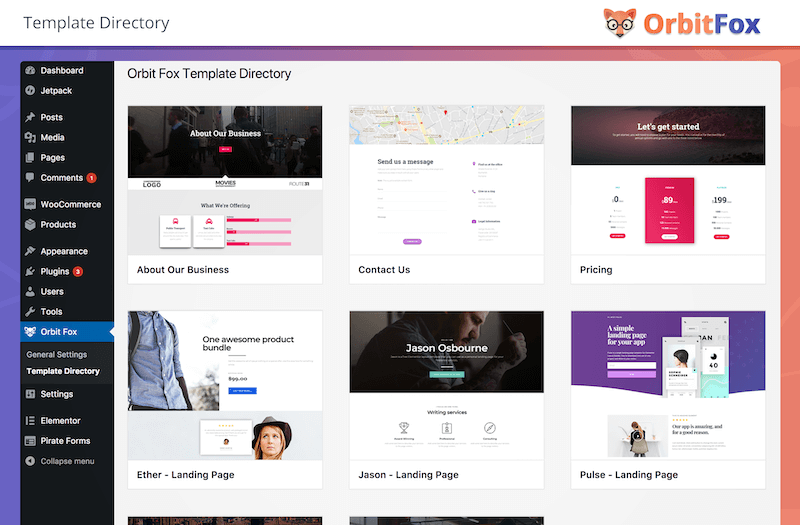The image size is (800, 525).
Task: Click the Elementor logo icon
Action: (30, 420)
